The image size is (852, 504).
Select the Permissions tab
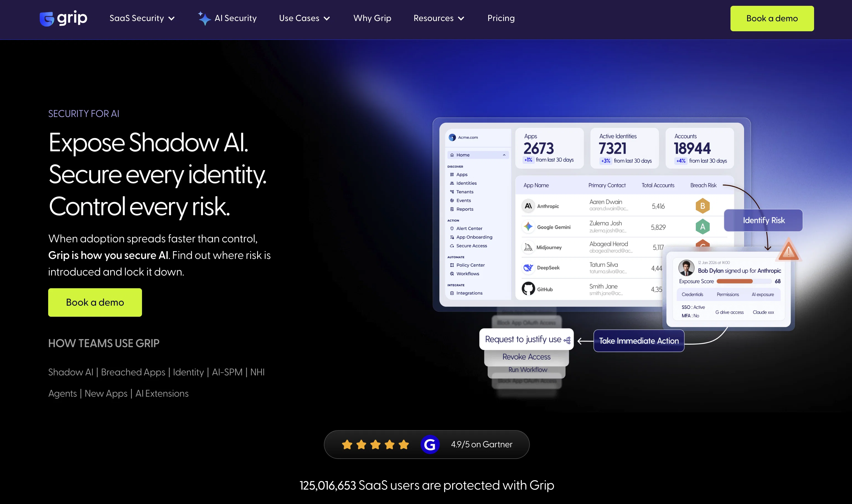pos(728,294)
